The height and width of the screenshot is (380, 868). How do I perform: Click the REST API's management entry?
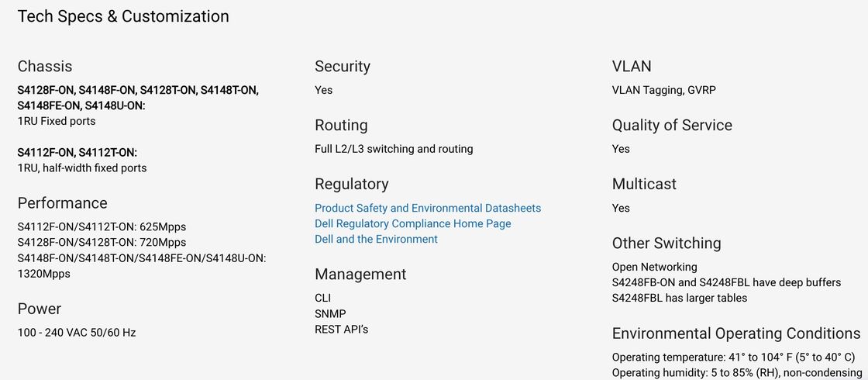coord(341,330)
